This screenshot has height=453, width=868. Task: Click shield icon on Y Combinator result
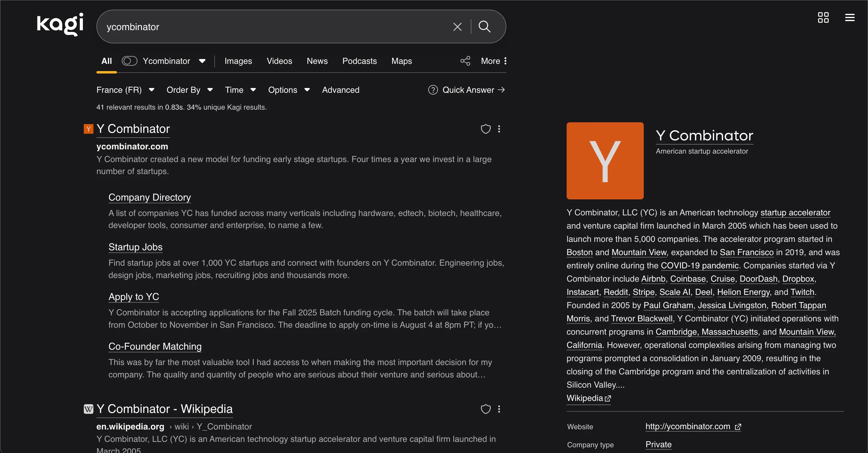(x=485, y=129)
